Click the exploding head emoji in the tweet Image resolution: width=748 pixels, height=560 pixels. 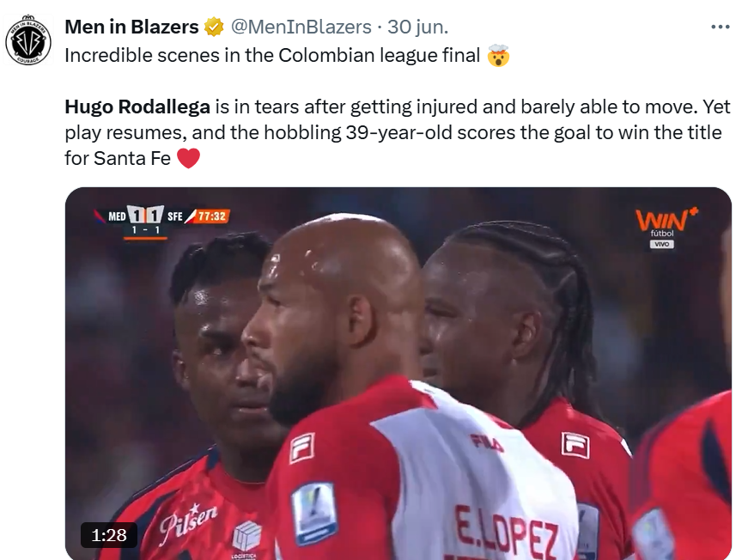(x=498, y=55)
